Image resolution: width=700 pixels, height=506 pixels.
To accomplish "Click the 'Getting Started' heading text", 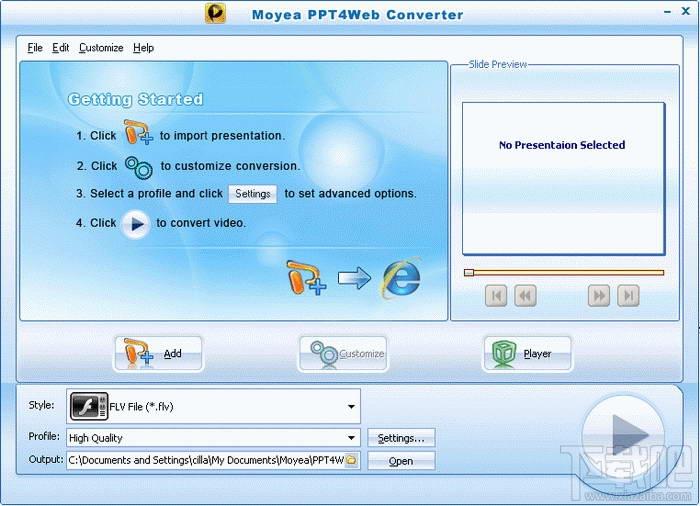I will [135, 99].
